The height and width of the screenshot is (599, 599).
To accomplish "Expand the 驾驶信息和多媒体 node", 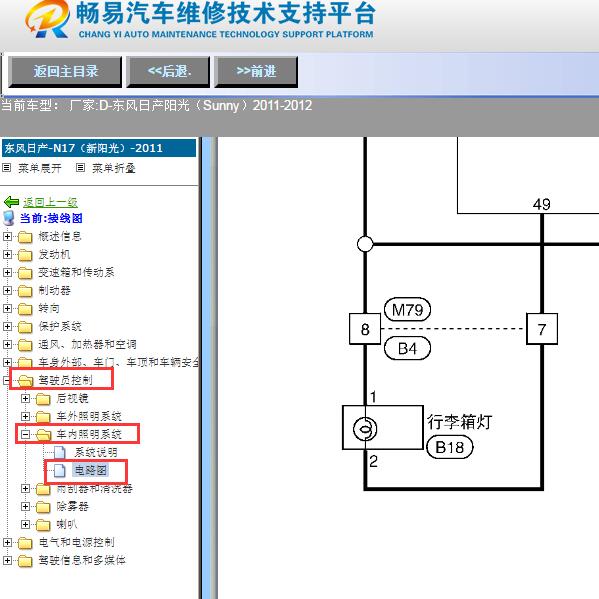I will click(7, 560).
